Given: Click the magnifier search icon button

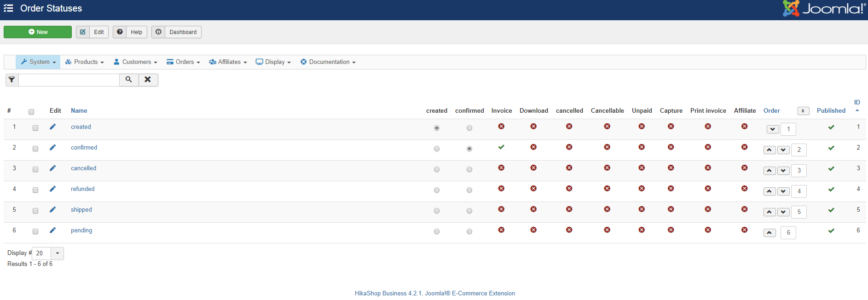Looking at the screenshot, I should click(x=129, y=80).
